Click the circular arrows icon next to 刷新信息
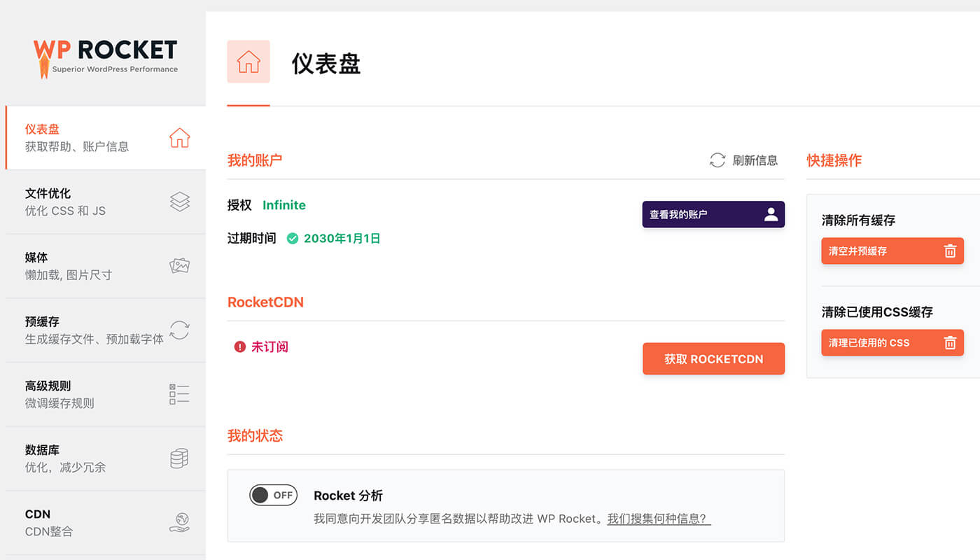Viewport: 980px width, 560px height. [x=717, y=160]
